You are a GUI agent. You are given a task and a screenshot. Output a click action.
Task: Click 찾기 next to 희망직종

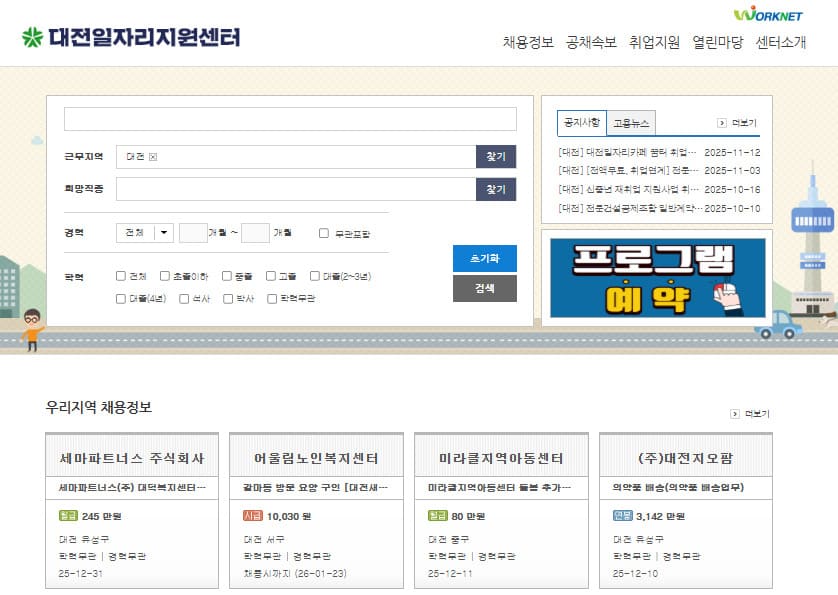coord(495,188)
